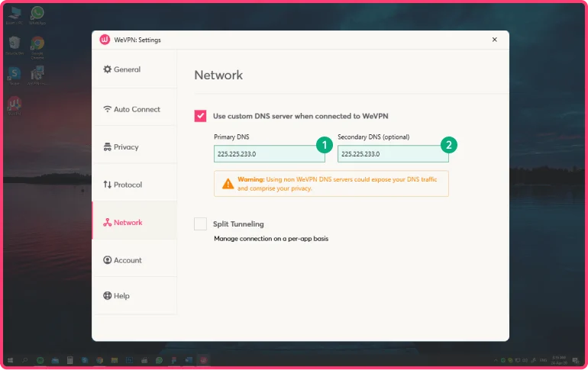This screenshot has height=370, width=588.
Task: Disable the custom DNS server checkbox
Action: tap(200, 116)
